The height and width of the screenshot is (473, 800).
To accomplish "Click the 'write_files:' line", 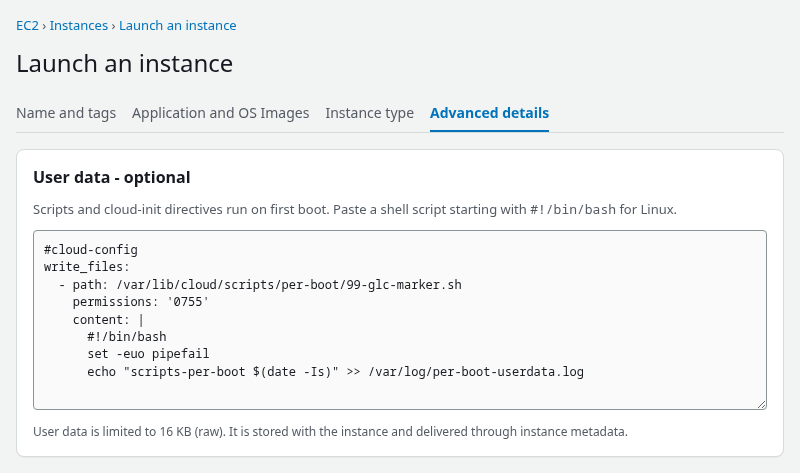I will click(87, 267).
